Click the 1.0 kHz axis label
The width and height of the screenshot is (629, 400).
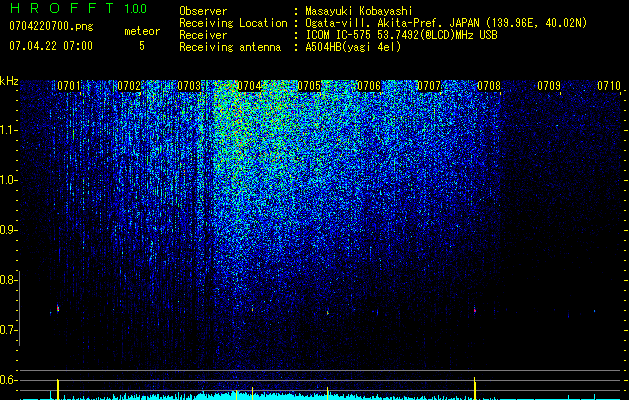click(x=8, y=180)
